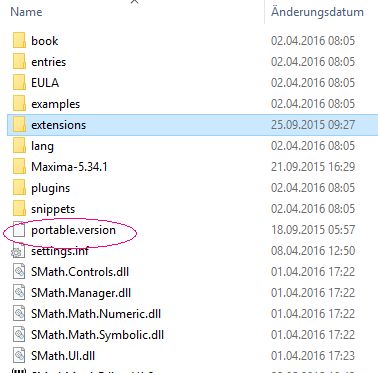Select the highlighted extensions folder
The width and height of the screenshot is (378, 373).
click(x=192, y=125)
